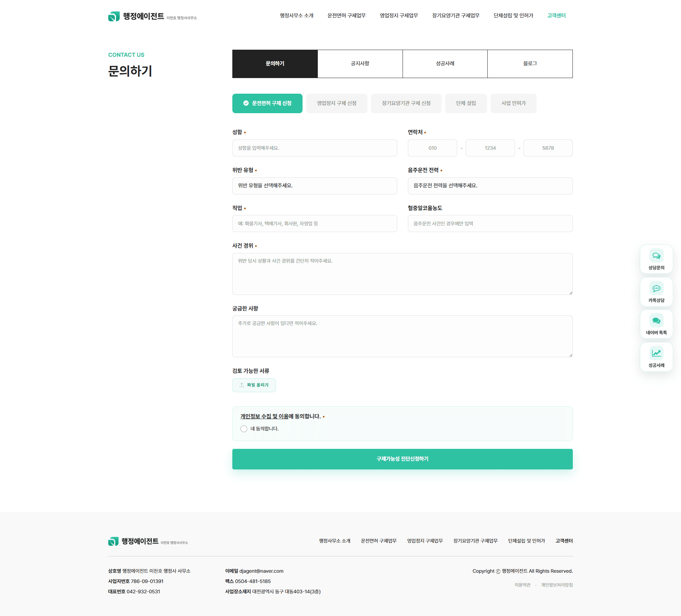Switch to the 공지사항 tab
Screen dimensions: 681x616
click(360, 64)
